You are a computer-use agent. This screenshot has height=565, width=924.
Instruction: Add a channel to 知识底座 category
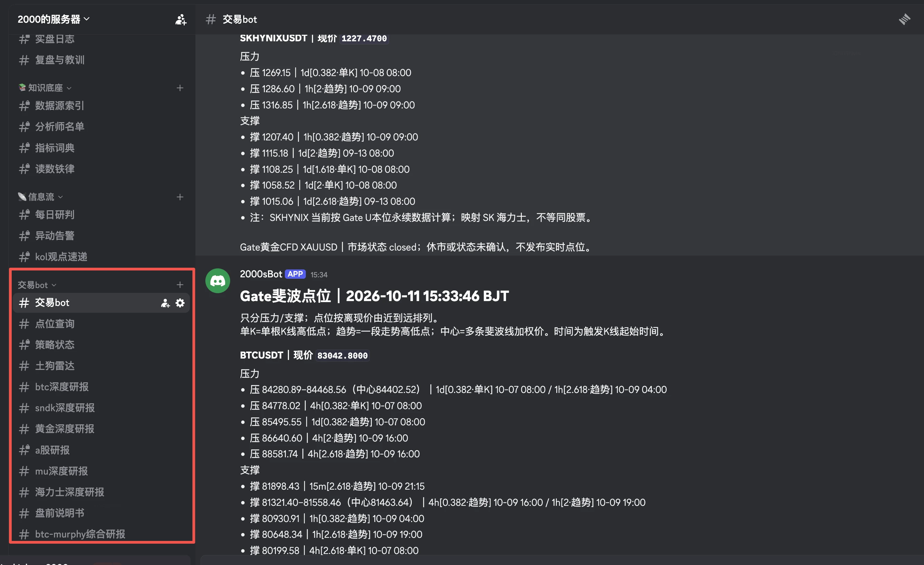tap(180, 88)
